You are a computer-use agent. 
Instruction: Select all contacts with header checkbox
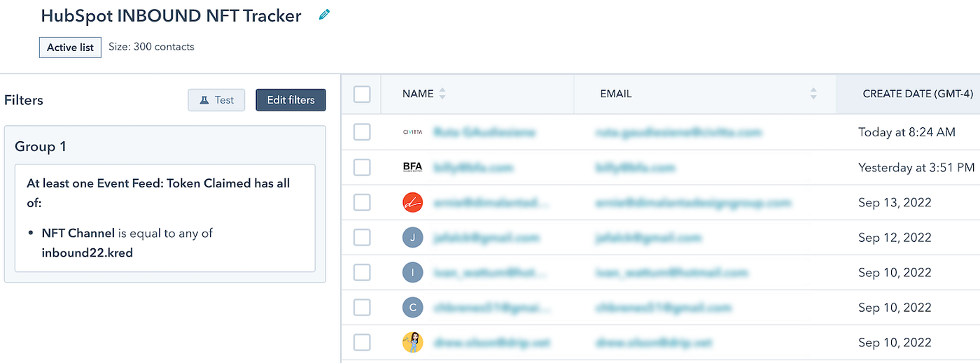362,94
